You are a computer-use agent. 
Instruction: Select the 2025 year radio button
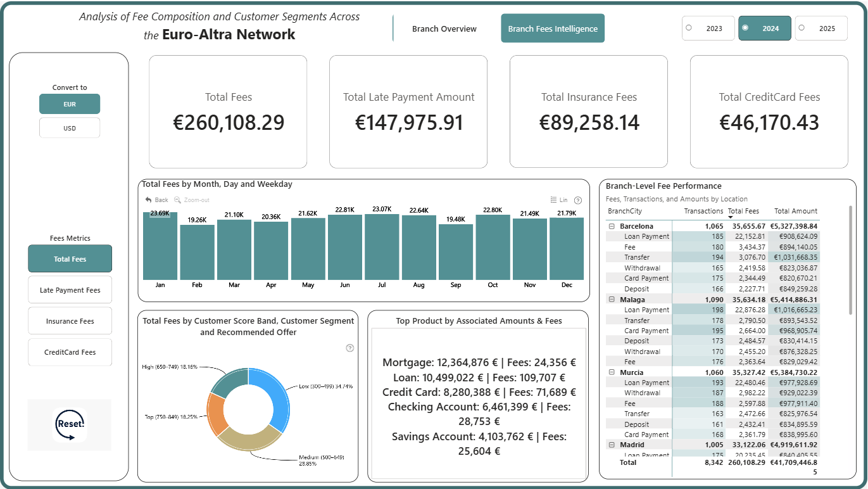(802, 28)
